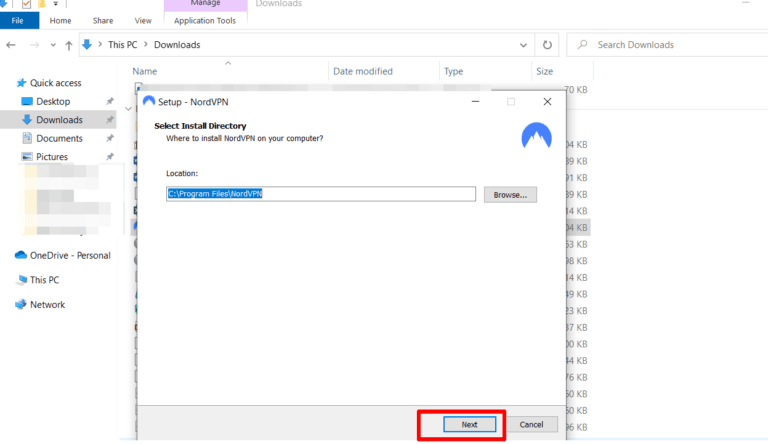Click the Network icon in navigation pane
Image resolution: width=768 pixels, height=444 pixels.
(20, 305)
